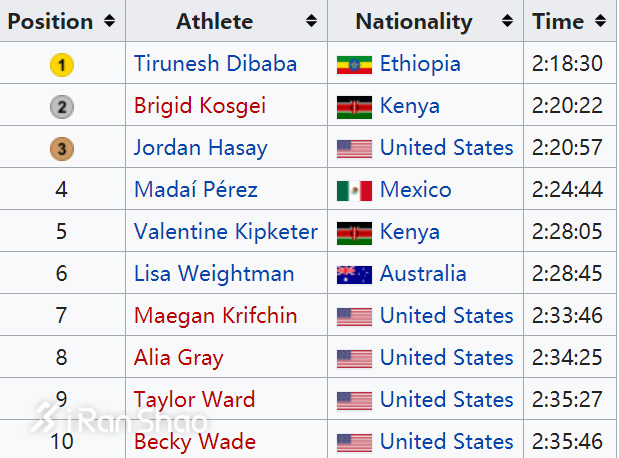
Task: Sort table by Position column arrows
Action: [x=109, y=21]
